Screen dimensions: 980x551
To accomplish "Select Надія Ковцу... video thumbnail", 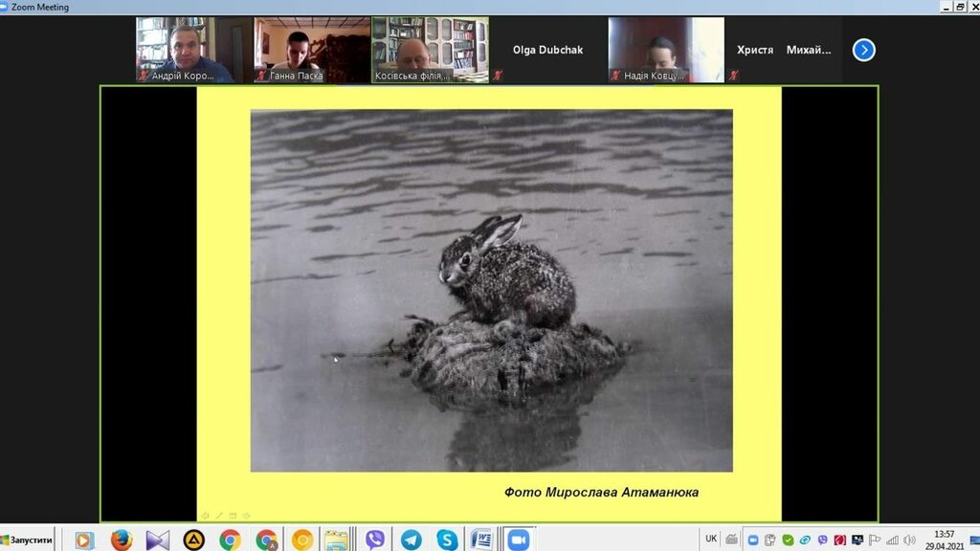I will tap(666, 49).
